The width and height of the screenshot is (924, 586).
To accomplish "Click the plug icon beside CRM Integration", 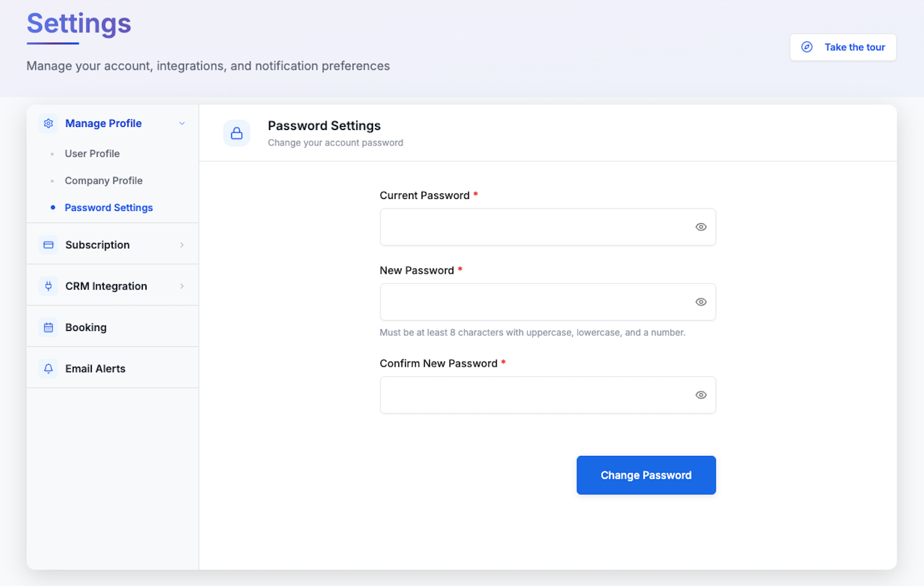I will 48,286.
